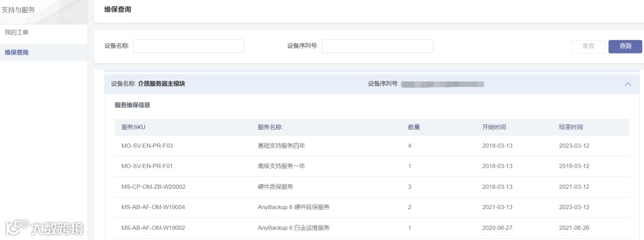The width and height of the screenshot is (644, 240).
Task: Click service name 高级支持服务一年
Action: click(x=281, y=166)
